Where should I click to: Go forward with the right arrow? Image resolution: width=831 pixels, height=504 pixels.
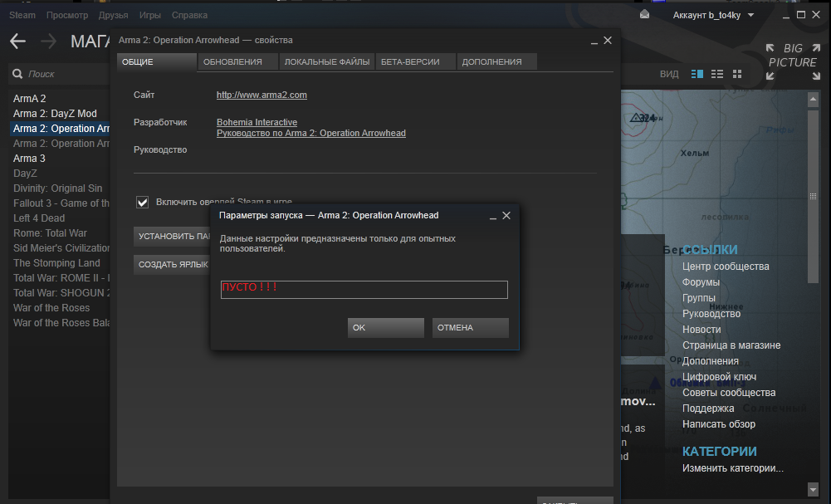(x=48, y=42)
